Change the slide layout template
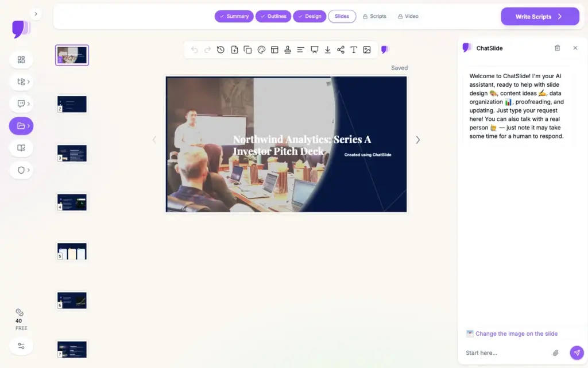588x368 pixels. click(x=274, y=49)
